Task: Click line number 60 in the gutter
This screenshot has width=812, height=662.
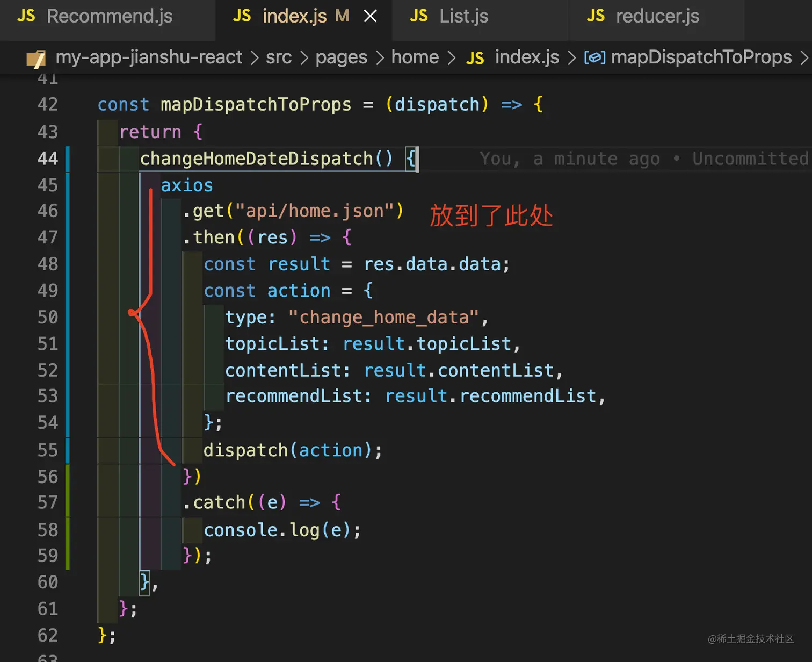Action: tap(48, 582)
